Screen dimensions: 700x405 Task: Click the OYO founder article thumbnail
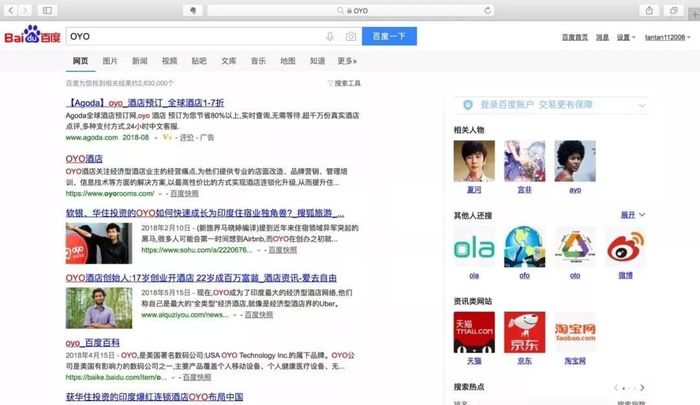pyautogui.click(x=99, y=308)
